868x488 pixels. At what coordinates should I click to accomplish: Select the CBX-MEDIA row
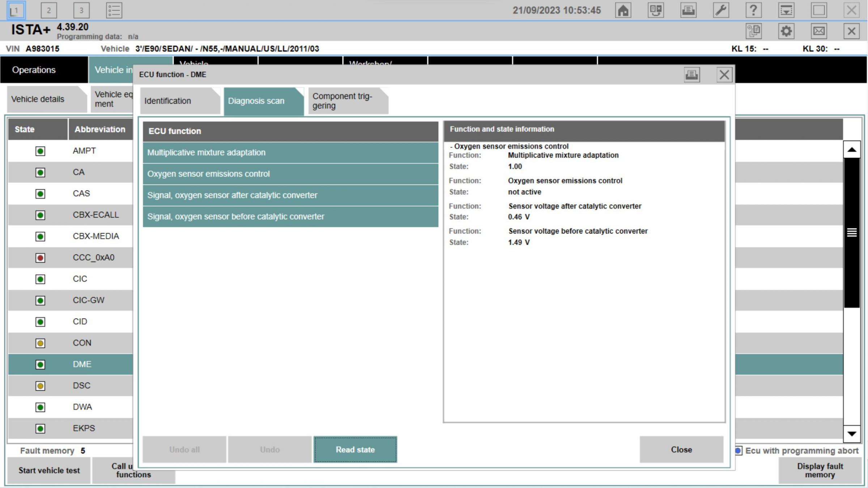(x=71, y=236)
